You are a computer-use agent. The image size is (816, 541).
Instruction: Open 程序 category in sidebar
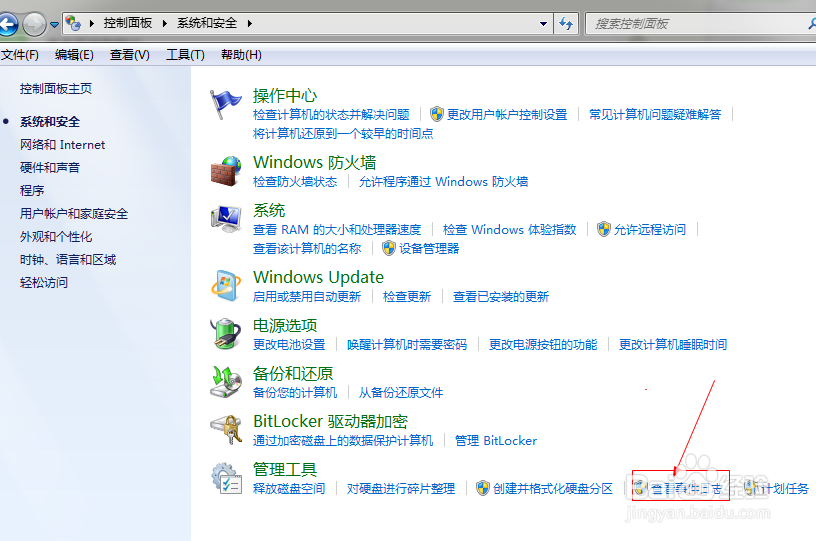[x=32, y=190]
